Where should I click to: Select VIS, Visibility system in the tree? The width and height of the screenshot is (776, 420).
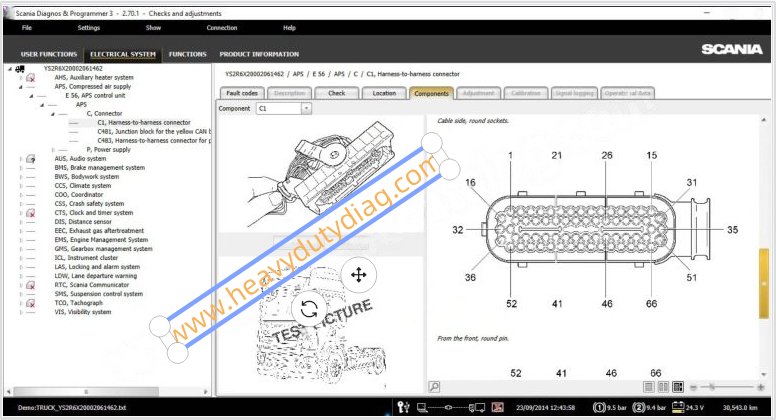(x=83, y=312)
